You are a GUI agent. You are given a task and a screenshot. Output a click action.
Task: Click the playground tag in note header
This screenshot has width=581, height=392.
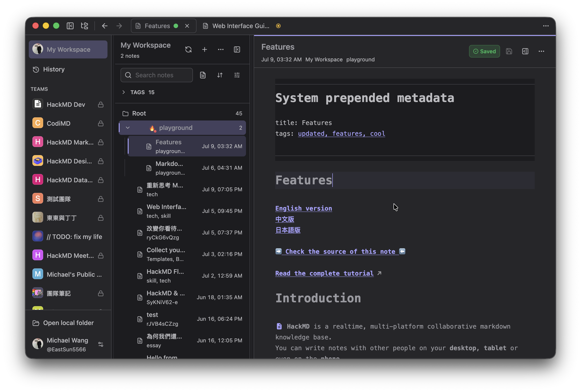click(360, 60)
